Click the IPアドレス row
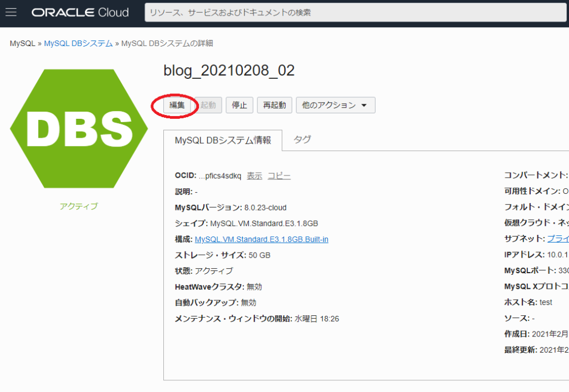The width and height of the screenshot is (569, 392). coord(536,254)
